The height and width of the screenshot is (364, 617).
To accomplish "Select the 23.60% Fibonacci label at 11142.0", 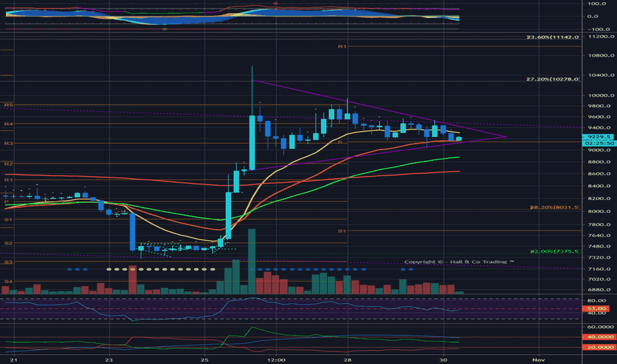I will point(553,37).
